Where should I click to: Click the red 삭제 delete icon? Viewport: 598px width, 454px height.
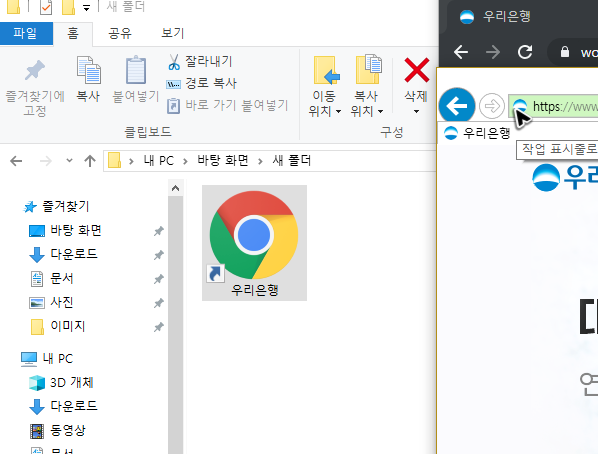[x=416, y=71]
